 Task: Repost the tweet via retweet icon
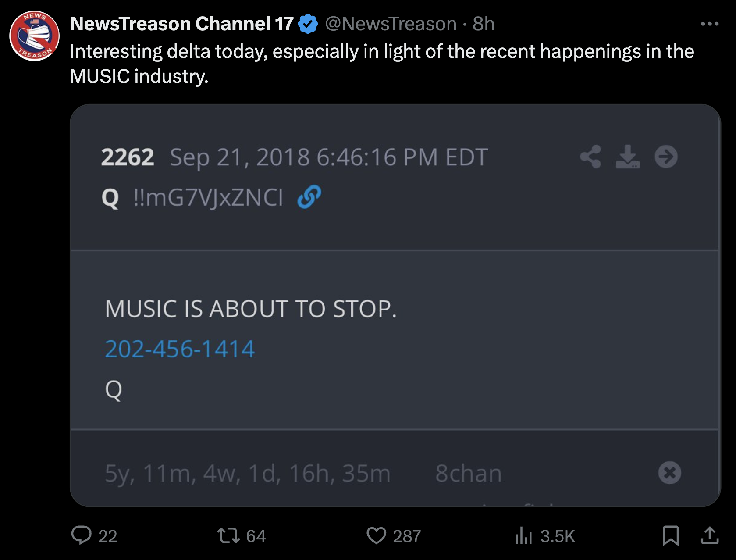click(229, 535)
